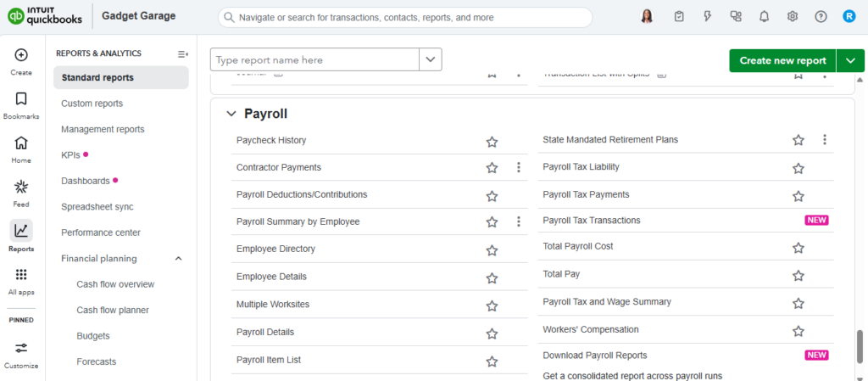
Task: Open the Paycheck History report
Action: (271, 141)
